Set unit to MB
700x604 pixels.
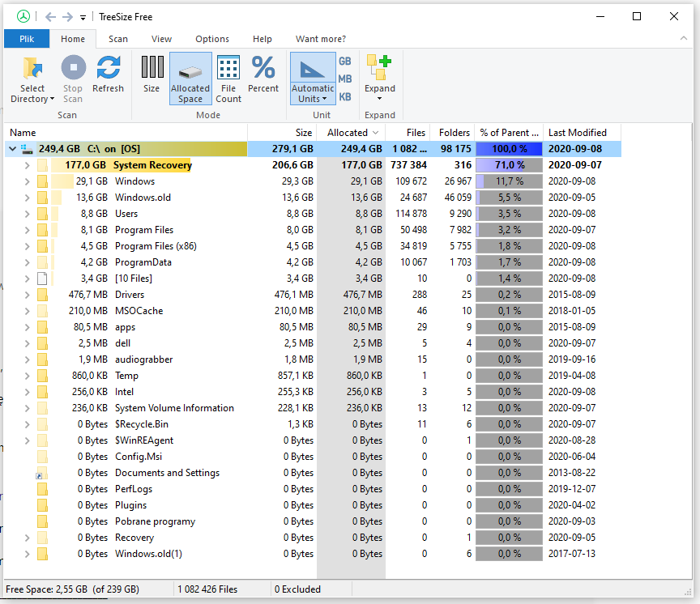pyautogui.click(x=344, y=79)
